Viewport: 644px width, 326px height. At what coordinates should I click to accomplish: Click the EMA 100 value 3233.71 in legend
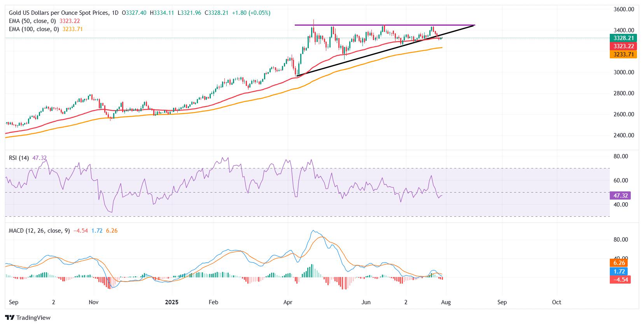click(72, 29)
